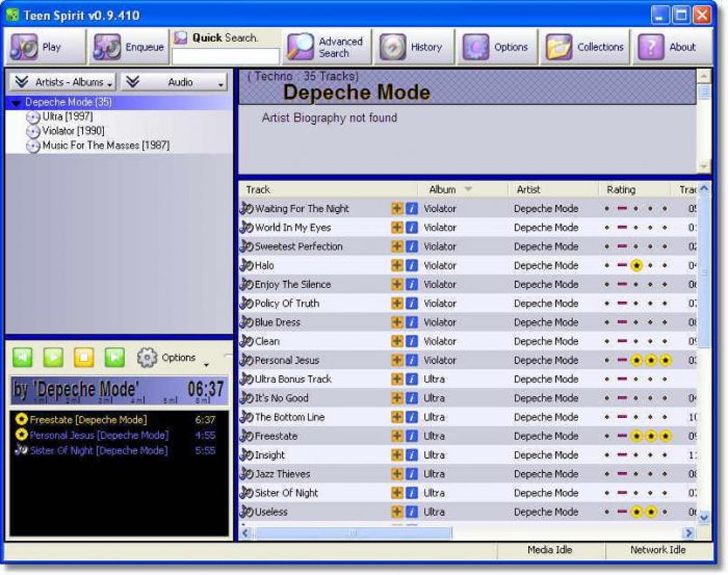The image size is (728, 575).
Task: Click the enqueue plus icon for Halo
Action: point(397,265)
